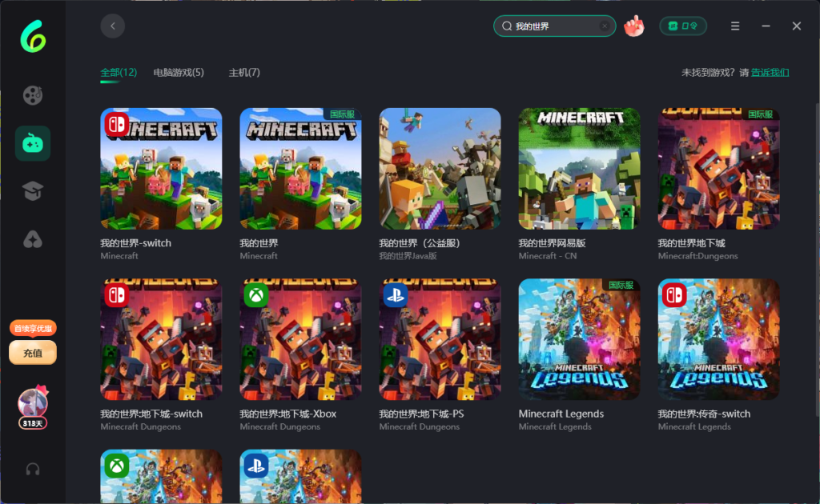Click the 我的世界Java版 subtitle text

[408, 256]
